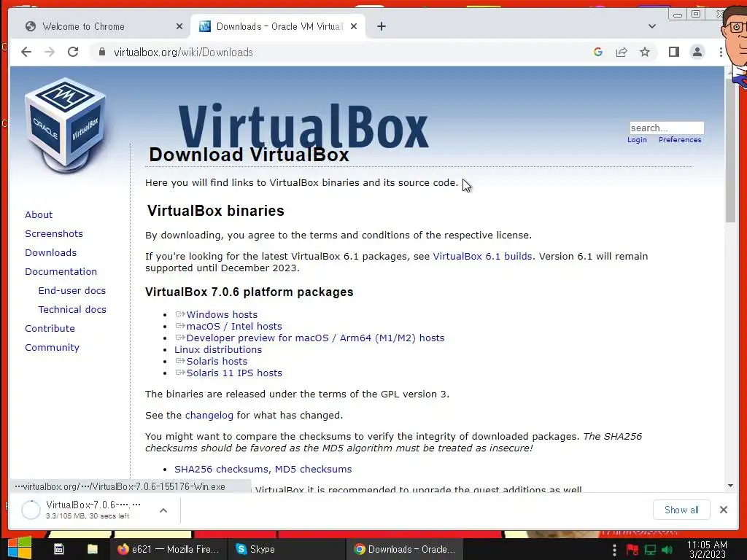This screenshot has height=560, width=747.
Task: Expand the download item options chevron
Action: click(163, 510)
